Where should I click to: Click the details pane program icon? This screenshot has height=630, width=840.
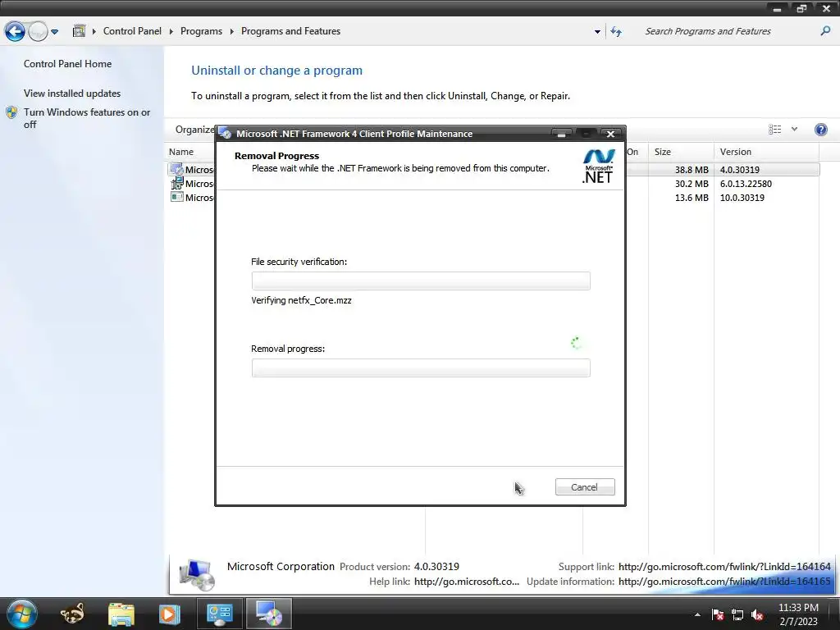(x=197, y=575)
